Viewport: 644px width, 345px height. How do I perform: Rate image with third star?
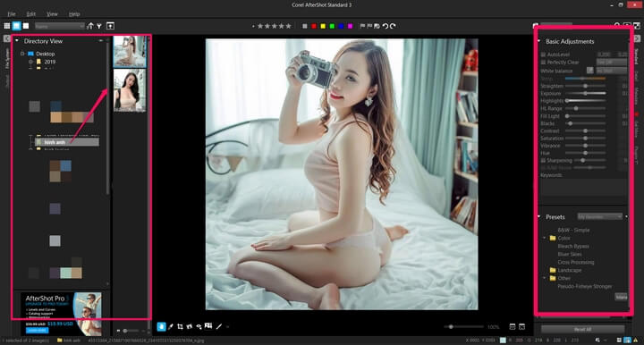[x=274, y=26]
